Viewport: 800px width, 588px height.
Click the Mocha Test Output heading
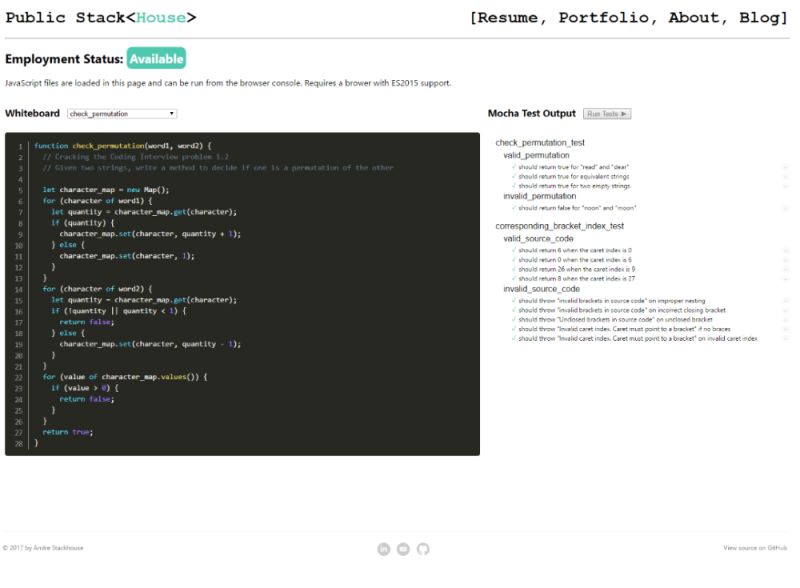(x=532, y=113)
